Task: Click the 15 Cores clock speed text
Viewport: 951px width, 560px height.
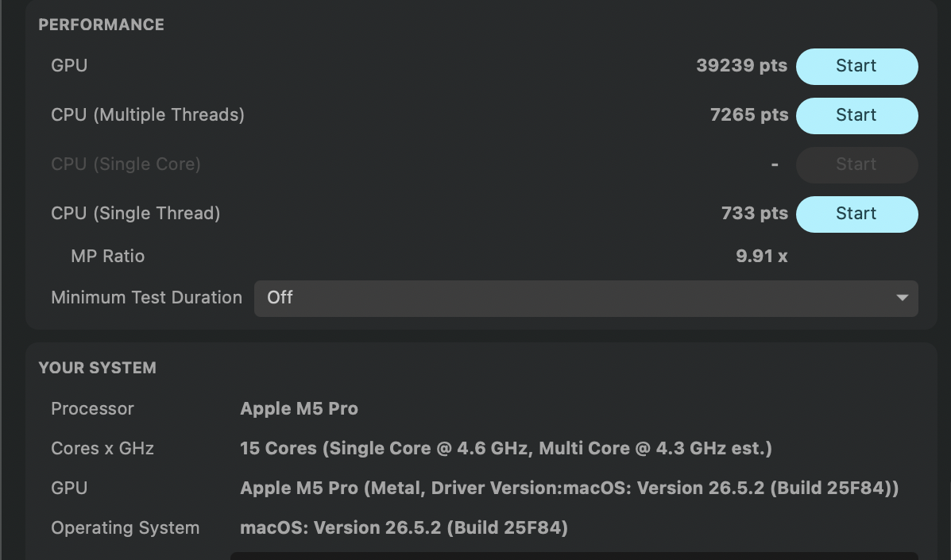Action: coord(506,449)
